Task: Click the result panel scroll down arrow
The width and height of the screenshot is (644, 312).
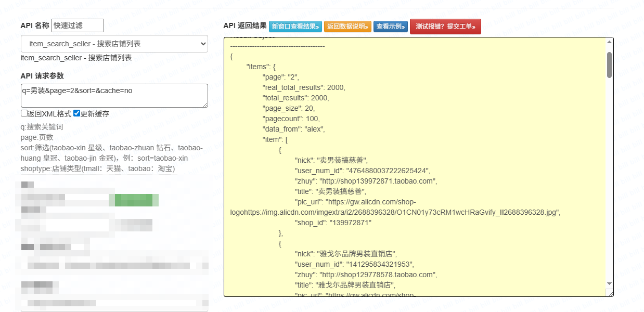Action: pyautogui.click(x=609, y=283)
